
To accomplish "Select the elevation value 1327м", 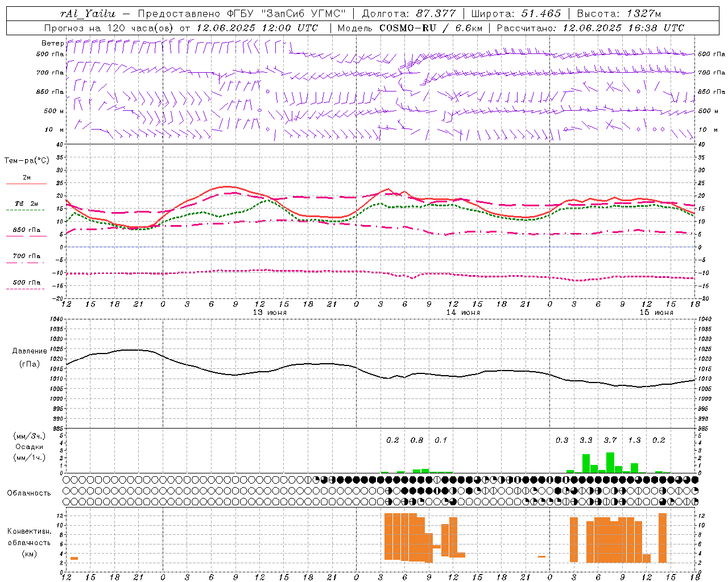I will tap(643, 14).
